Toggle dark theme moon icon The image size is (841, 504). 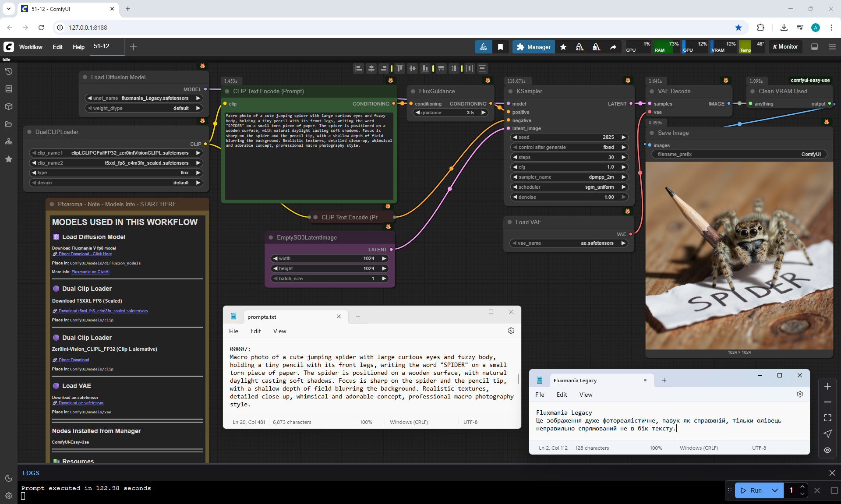click(x=9, y=478)
